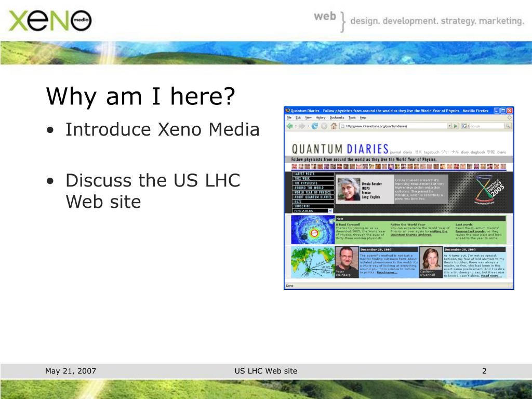
Task: Reload the page with Firefox refresh icon
Action: click(x=315, y=126)
